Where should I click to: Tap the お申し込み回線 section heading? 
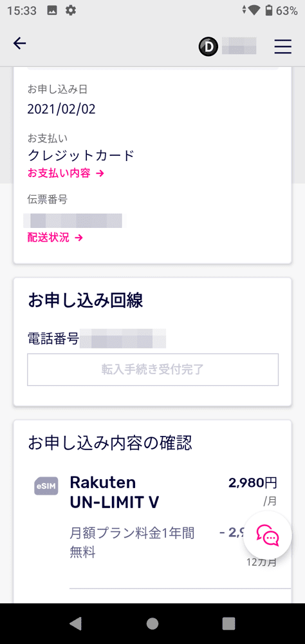click(x=86, y=301)
